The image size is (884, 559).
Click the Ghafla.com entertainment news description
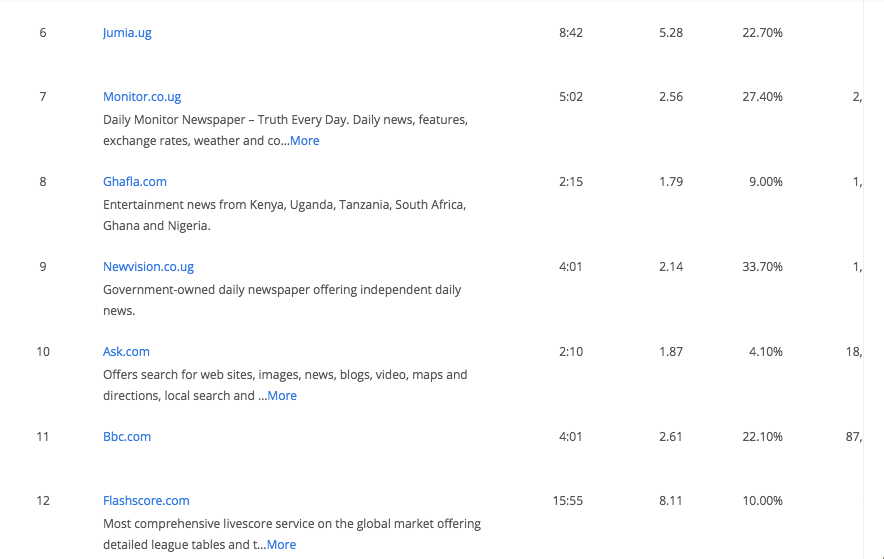(283, 215)
